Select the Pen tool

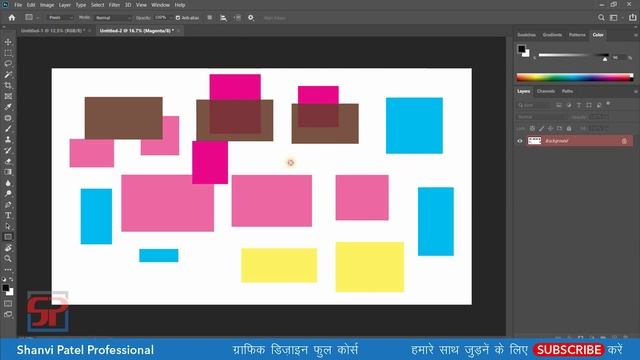click(8, 204)
